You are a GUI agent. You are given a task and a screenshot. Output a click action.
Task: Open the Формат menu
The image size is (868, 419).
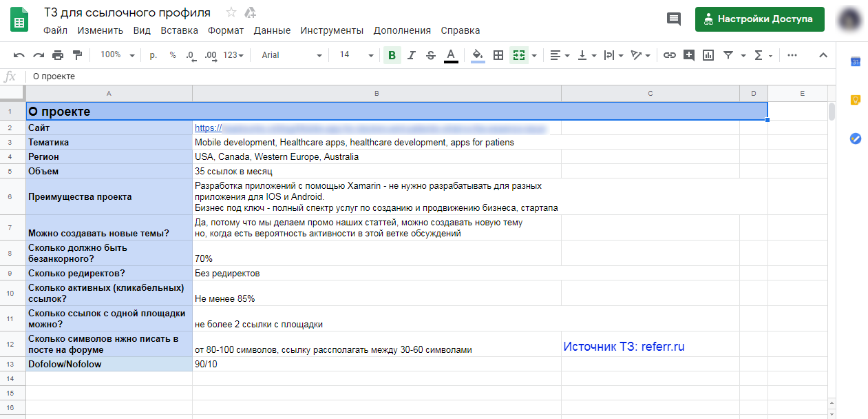[226, 30]
